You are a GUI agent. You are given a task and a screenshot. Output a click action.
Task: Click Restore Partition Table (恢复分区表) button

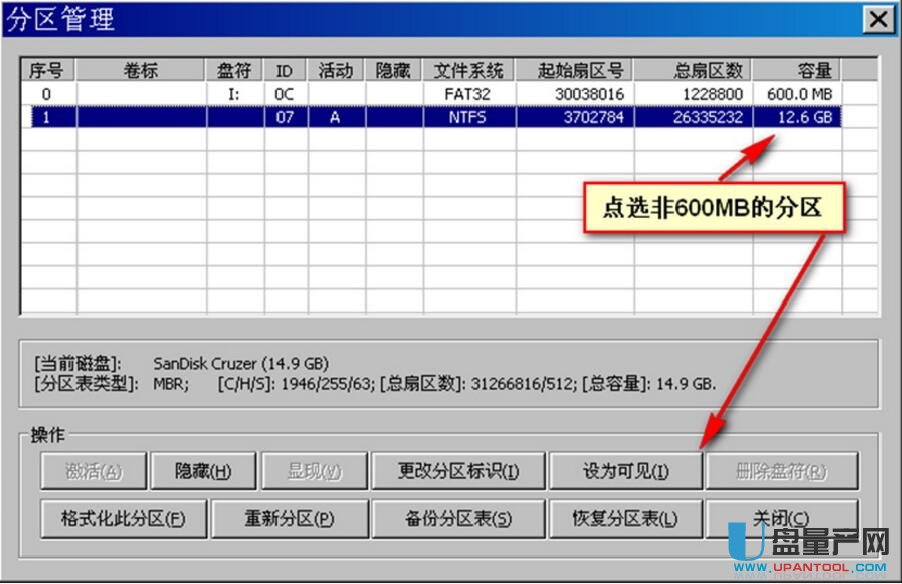coord(624,519)
